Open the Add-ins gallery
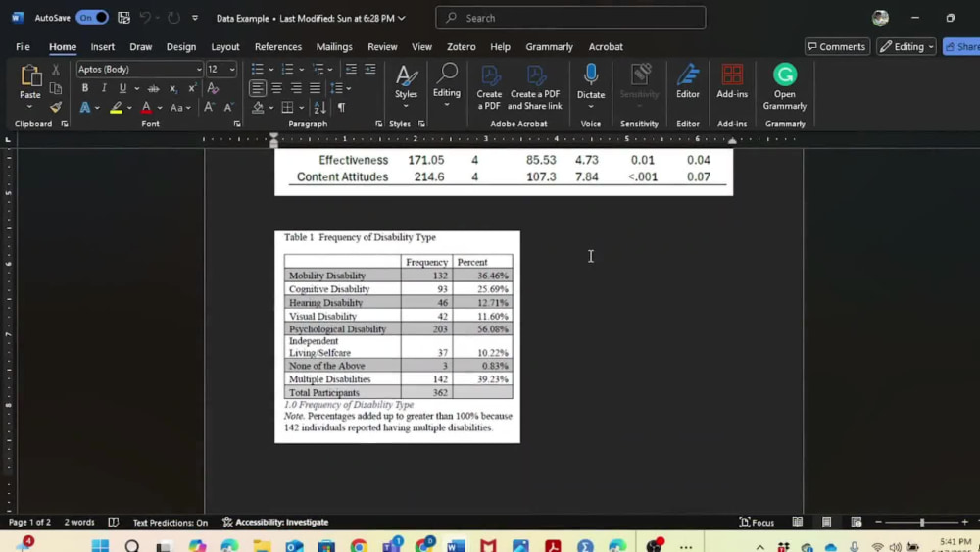The height and width of the screenshot is (552, 980). click(x=732, y=81)
